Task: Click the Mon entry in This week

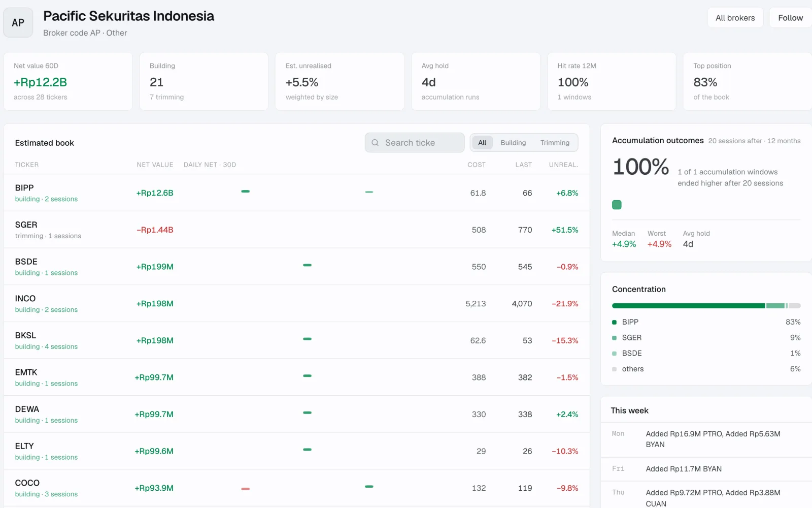Action: 706,439
